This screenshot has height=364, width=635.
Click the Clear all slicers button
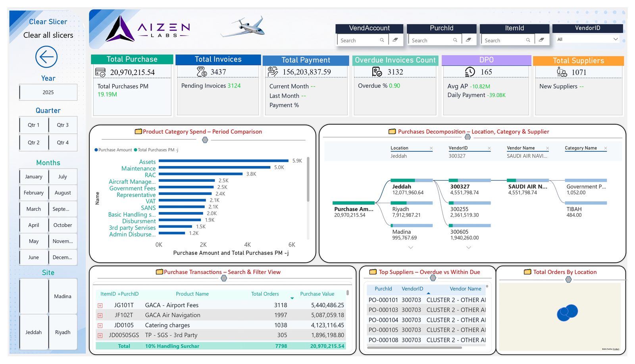tap(48, 35)
